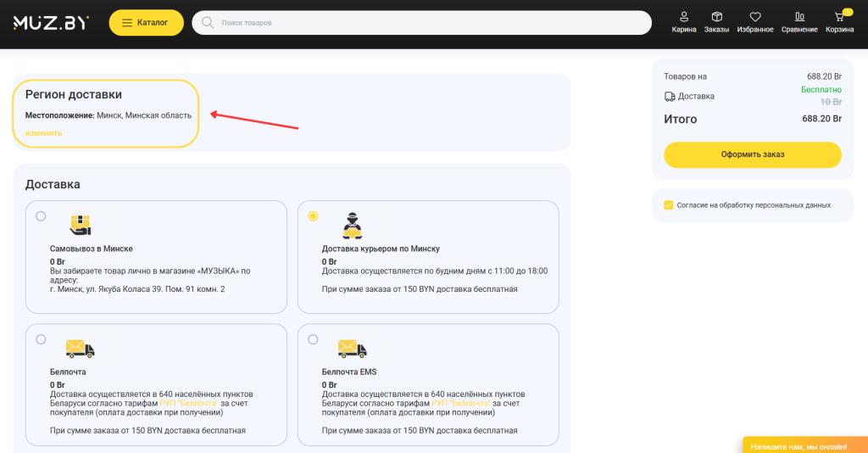This screenshot has width=868, height=453.
Task: Click the pickup box-in-hand icon
Action: 81,225
